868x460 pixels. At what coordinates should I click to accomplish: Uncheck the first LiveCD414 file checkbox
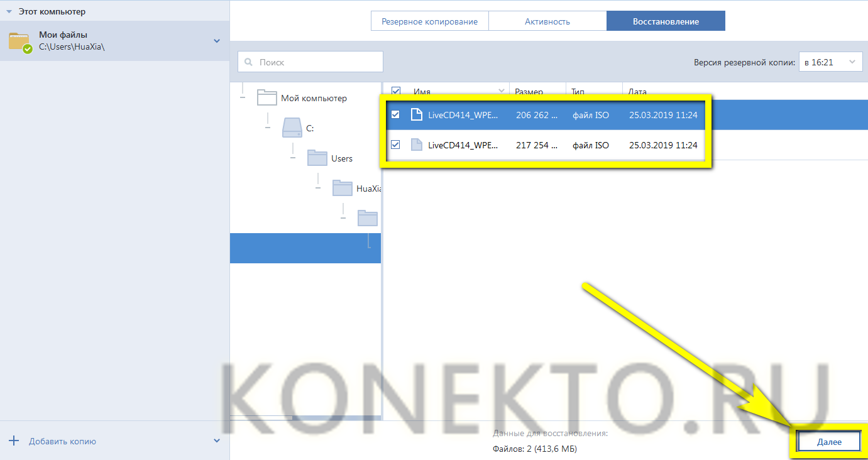coord(395,114)
